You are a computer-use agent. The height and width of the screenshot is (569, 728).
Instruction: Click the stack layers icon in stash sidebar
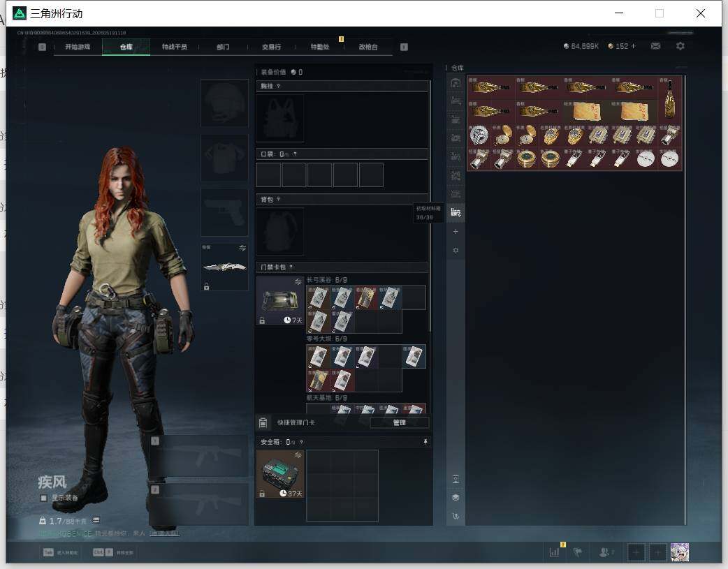pos(456,498)
